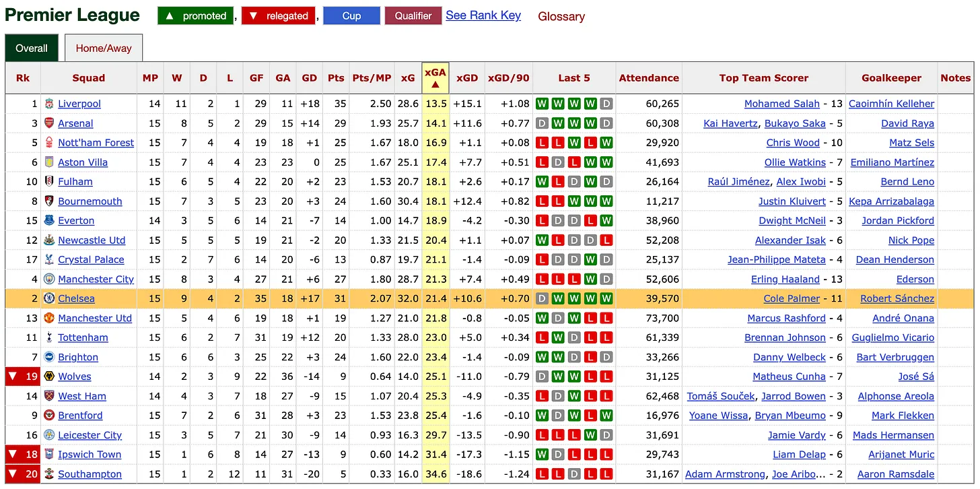980x489 pixels.
Task: Click the Fulham club crest icon
Action: coord(49,182)
